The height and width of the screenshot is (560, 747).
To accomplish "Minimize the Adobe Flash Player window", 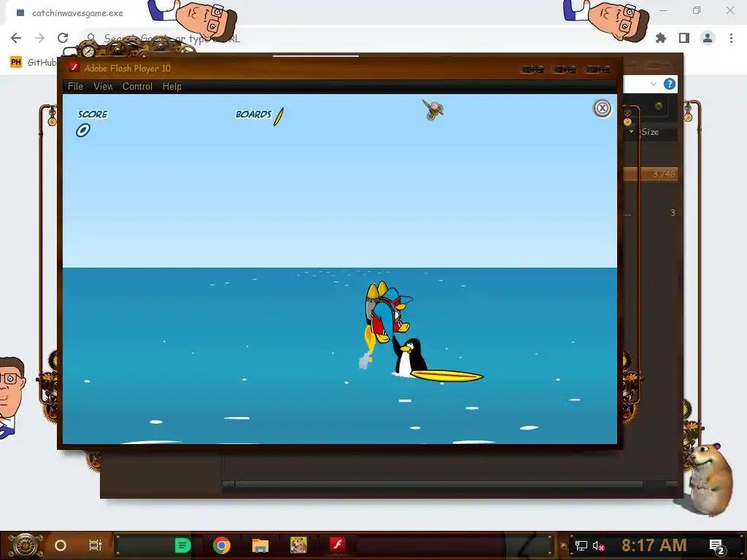I will tap(532, 69).
